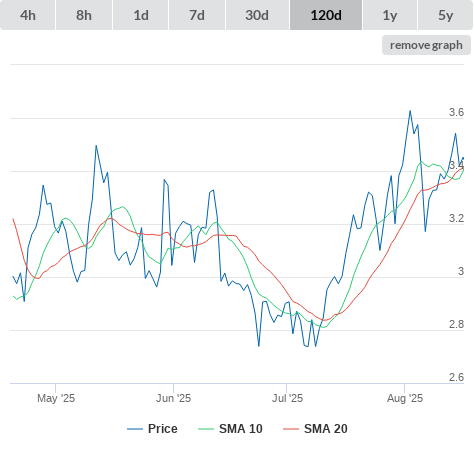Switch chart to 1y view
This screenshot has height=455, width=474.
390,15
